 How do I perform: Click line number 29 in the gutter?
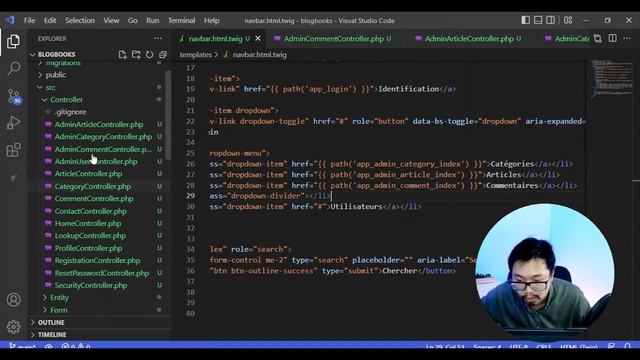point(190,196)
